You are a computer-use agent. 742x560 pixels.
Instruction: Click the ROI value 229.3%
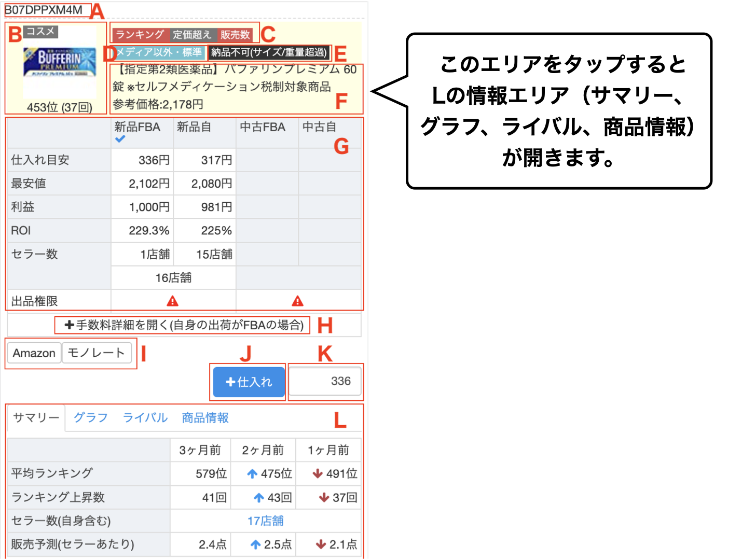(x=149, y=230)
